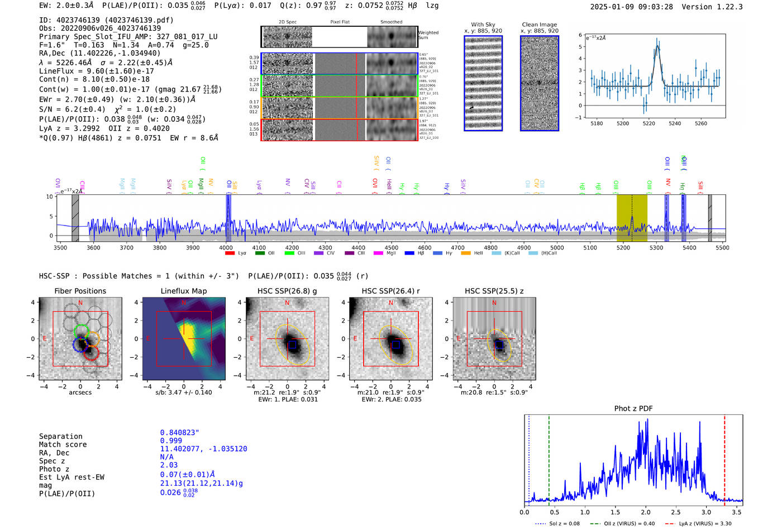Click the lime OIII legend swatch
782x532 pixels.
point(289,253)
